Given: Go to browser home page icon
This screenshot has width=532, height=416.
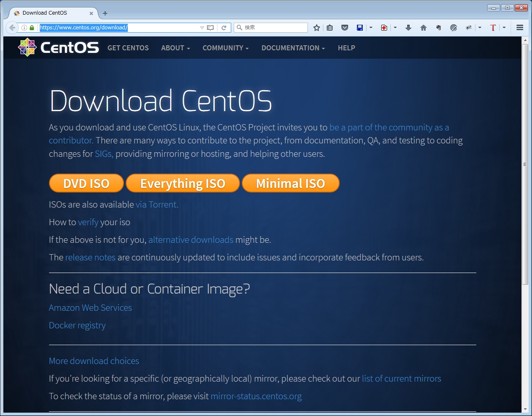Looking at the screenshot, I should coord(424,28).
